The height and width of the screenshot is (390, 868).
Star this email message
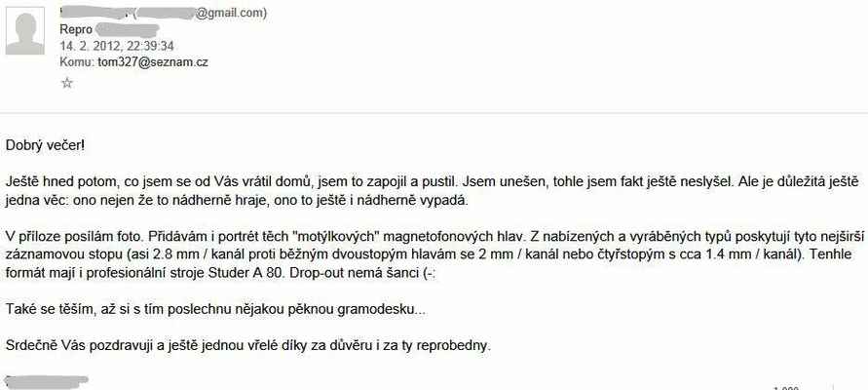coord(67,83)
